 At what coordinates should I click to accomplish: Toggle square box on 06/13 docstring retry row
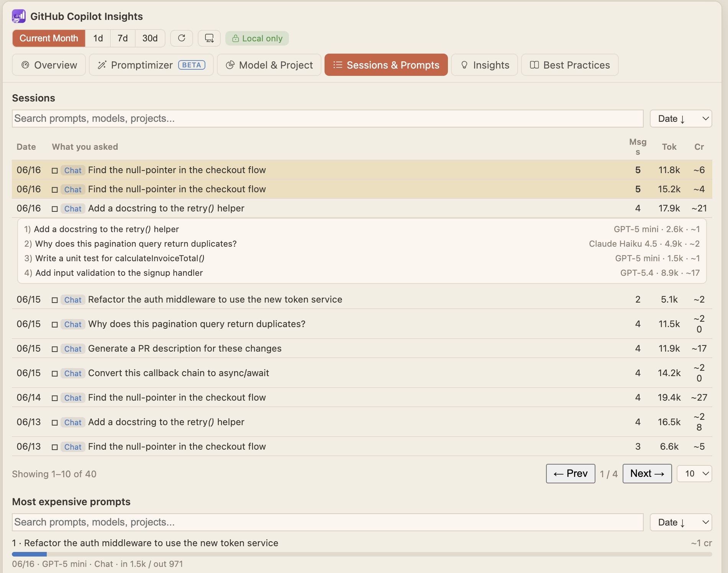[x=55, y=422]
